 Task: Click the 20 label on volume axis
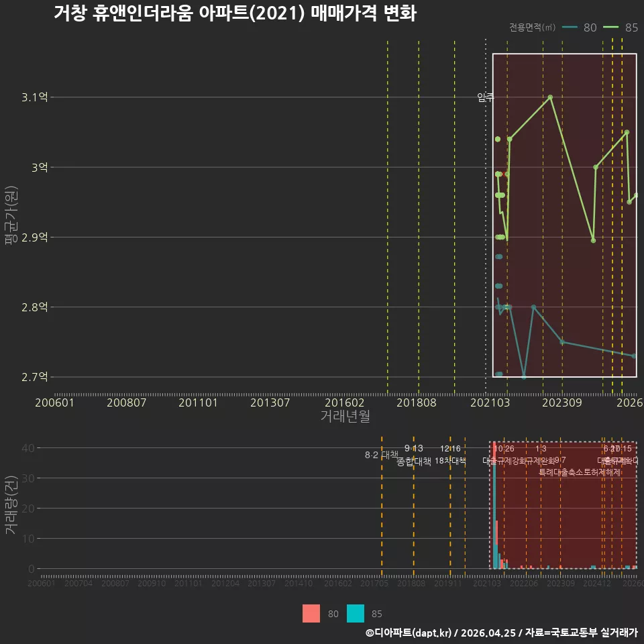tap(28, 508)
